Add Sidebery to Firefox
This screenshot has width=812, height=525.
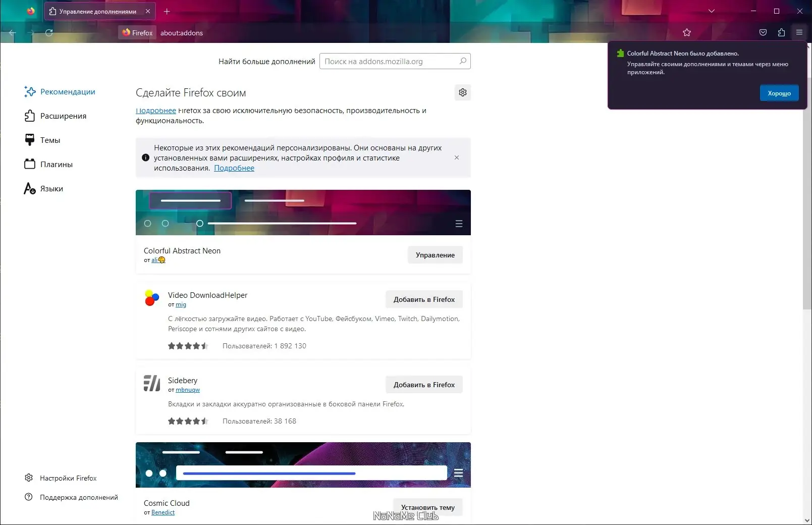point(424,385)
